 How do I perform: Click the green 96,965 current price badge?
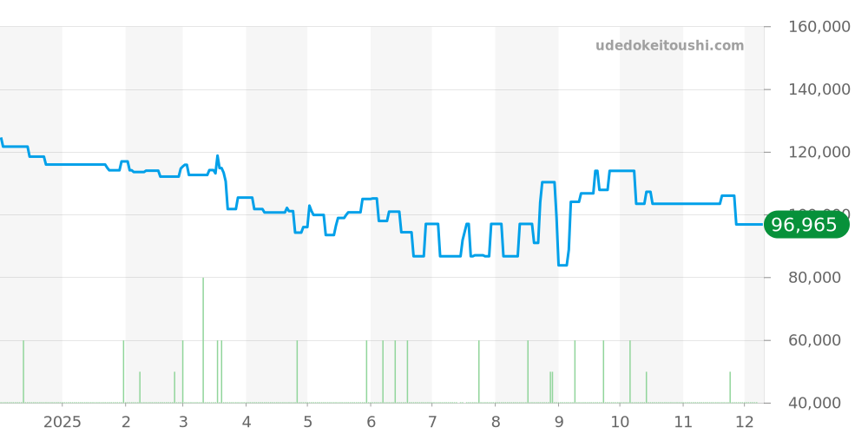point(806,226)
